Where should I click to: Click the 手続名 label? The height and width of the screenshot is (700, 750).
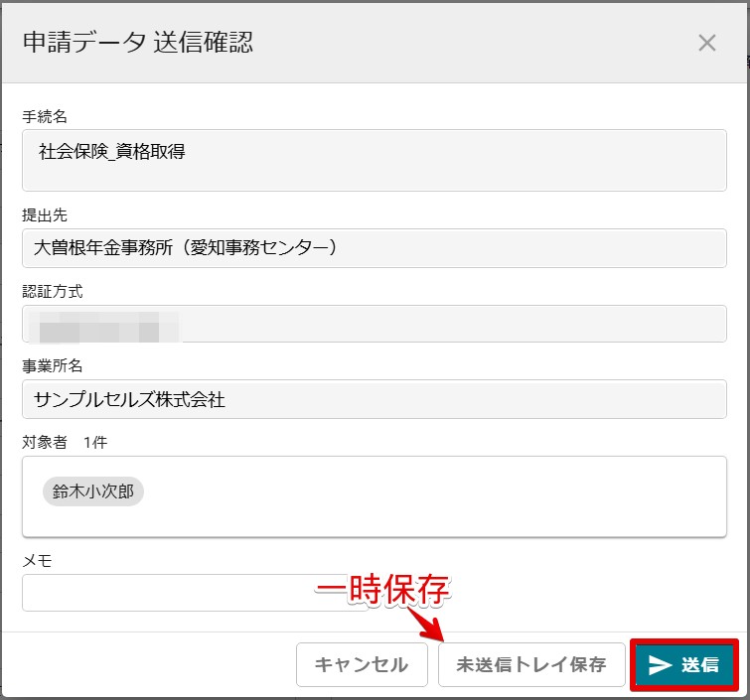coord(45,116)
